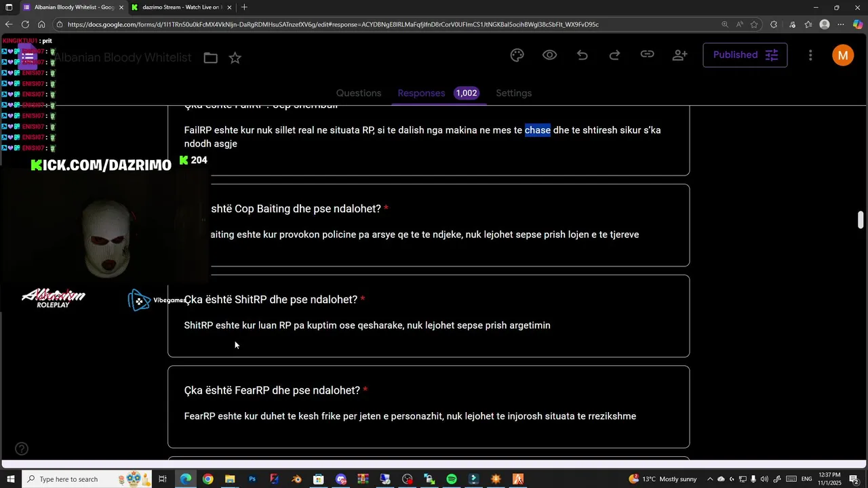Zoom icon in the address bar
This screenshot has width=868, height=488.
725,24
